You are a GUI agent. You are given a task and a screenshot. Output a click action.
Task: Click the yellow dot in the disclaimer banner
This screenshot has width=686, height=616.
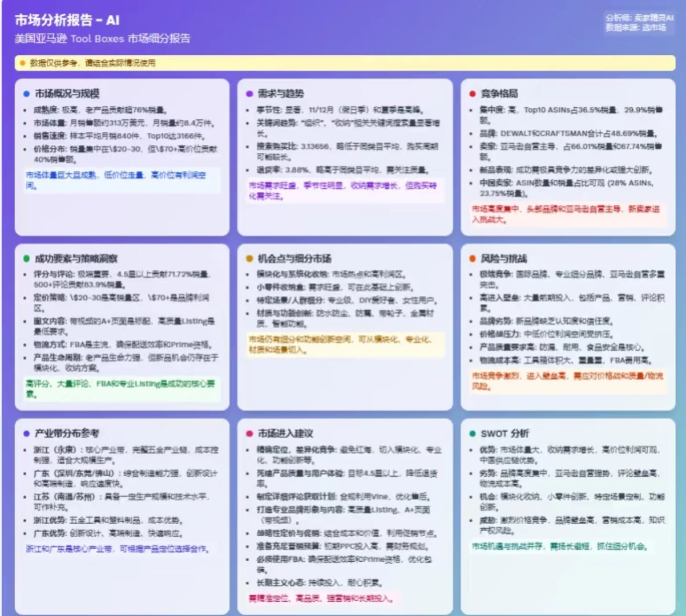pyautogui.click(x=22, y=63)
